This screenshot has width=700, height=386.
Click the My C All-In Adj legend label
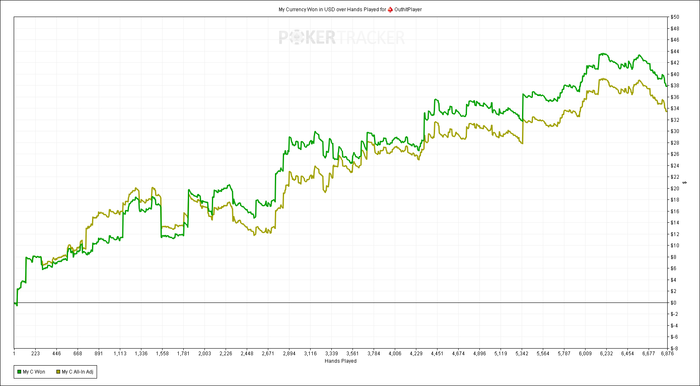click(77, 372)
